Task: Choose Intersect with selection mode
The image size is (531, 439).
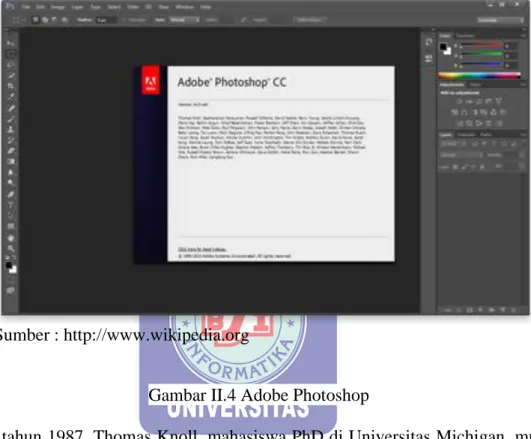Action: [65, 20]
